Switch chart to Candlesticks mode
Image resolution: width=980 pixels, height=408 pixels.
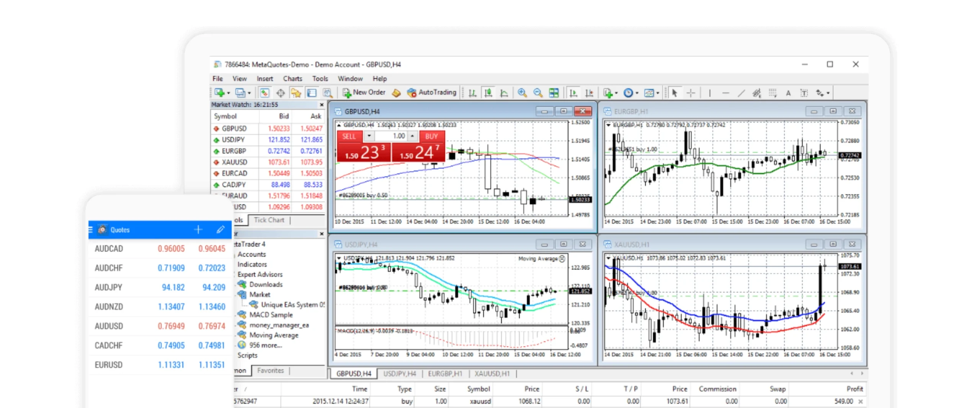click(x=488, y=93)
